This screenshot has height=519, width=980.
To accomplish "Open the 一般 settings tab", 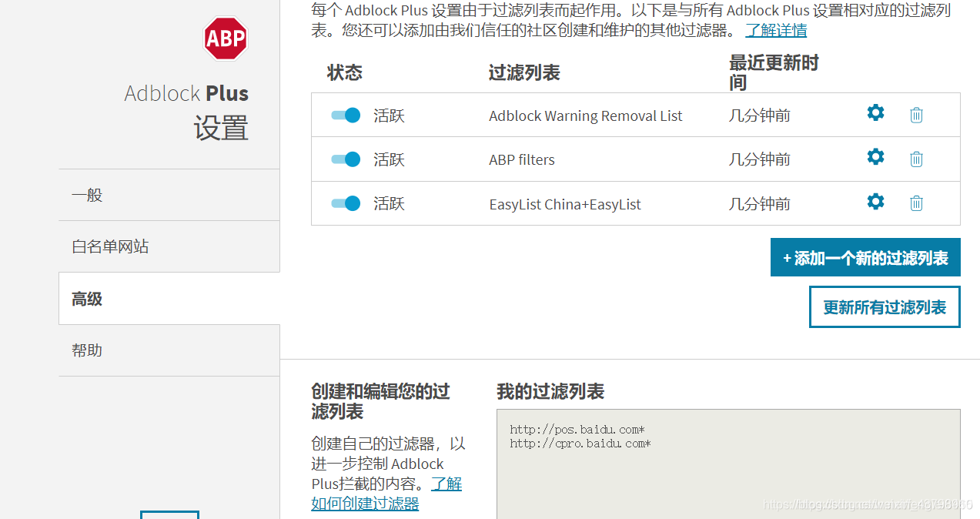I will (x=169, y=195).
